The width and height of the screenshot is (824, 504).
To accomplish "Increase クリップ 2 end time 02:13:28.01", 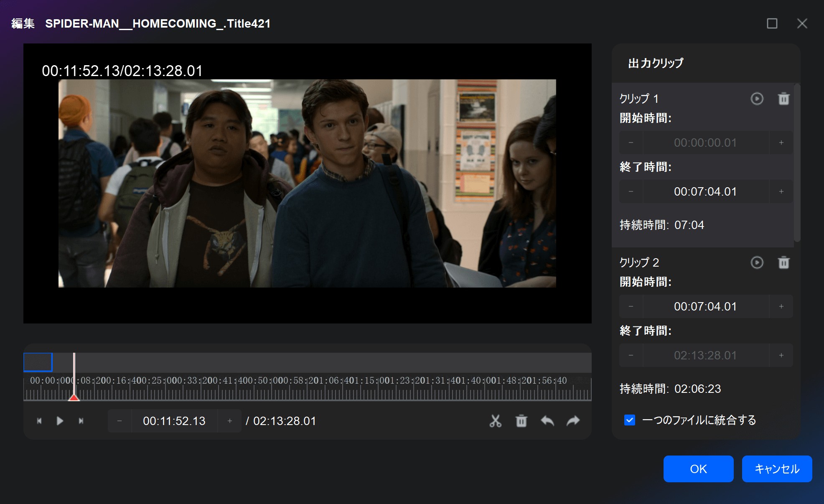I will (x=781, y=355).
